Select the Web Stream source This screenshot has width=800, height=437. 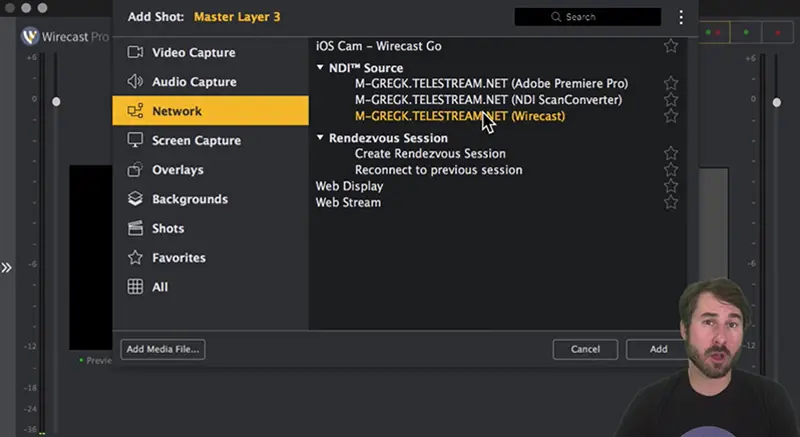pos(348,202)
